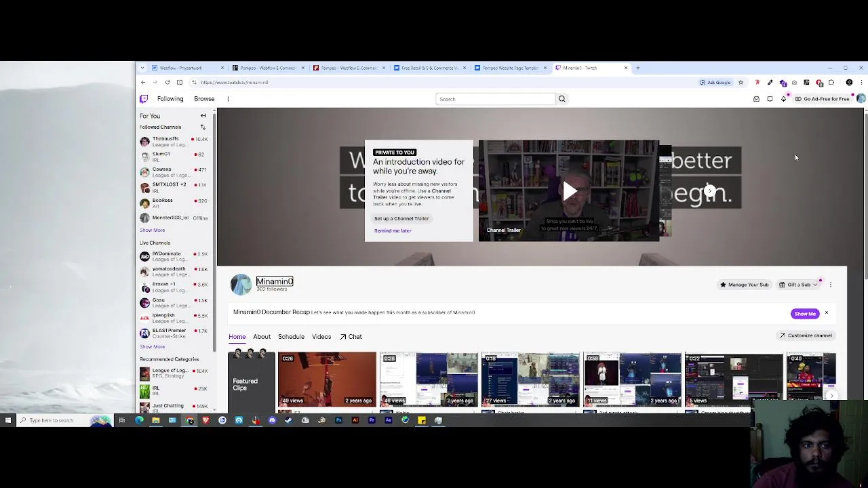Open the Browse page
Screen dimensions: 868x488
pos(204,99)
